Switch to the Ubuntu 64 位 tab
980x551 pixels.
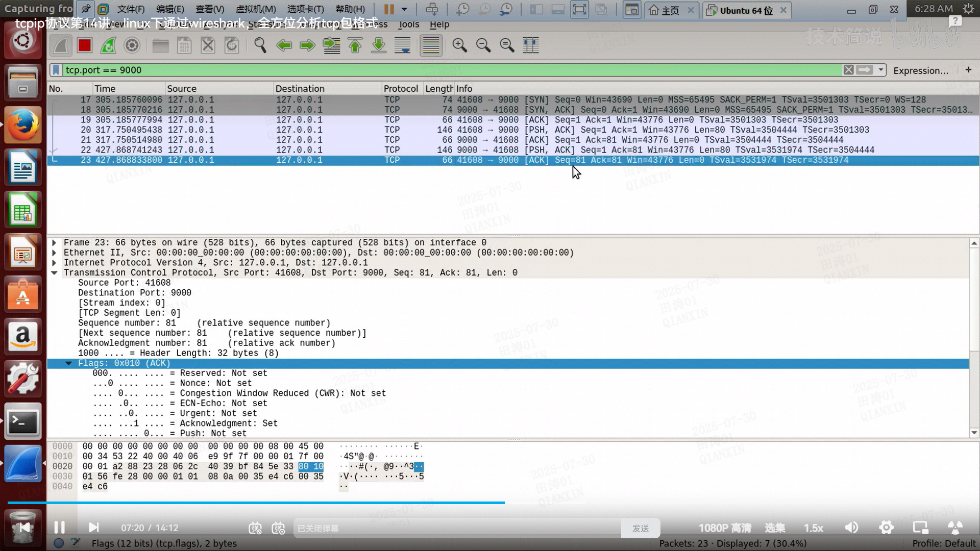(x=745, y=10)
